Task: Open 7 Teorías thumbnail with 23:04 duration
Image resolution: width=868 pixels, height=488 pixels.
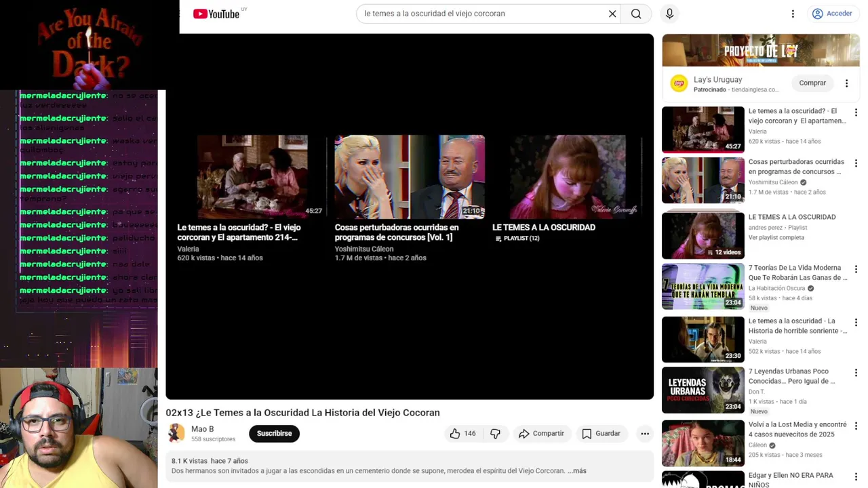Action: pos(703,286)
